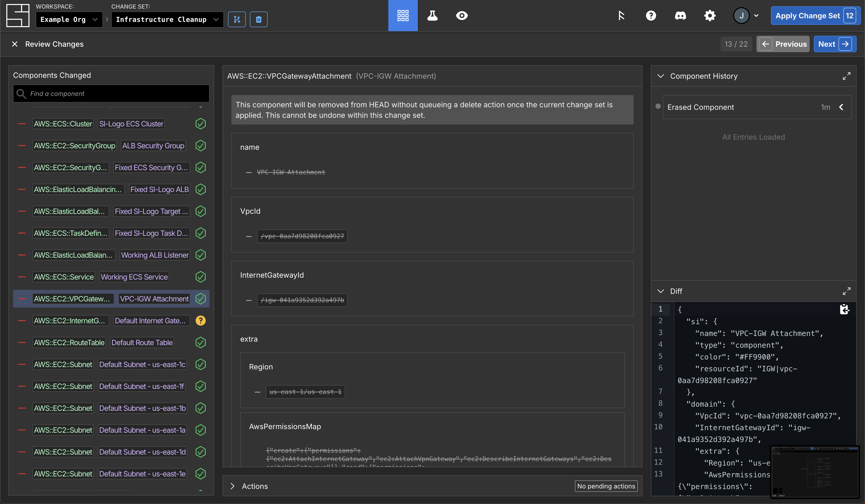Switch to the eye visualization tab
The width and height of the screenshot is (865, 504).
(462, 15)
